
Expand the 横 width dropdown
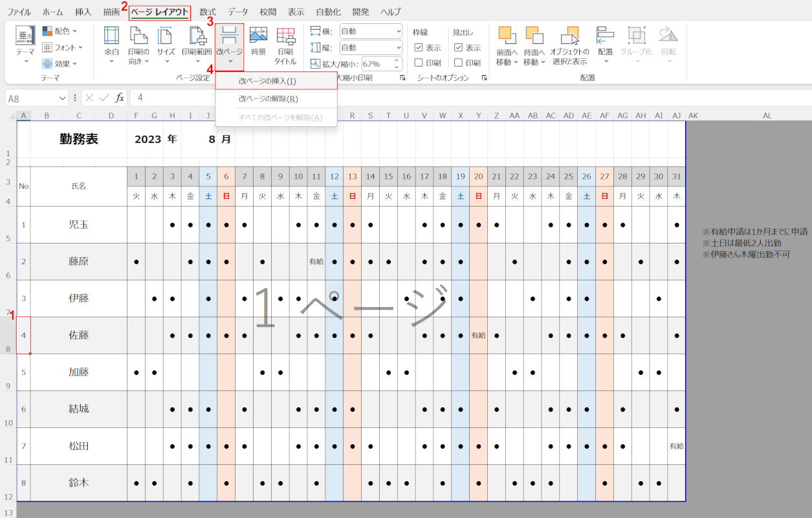point(397,31)
